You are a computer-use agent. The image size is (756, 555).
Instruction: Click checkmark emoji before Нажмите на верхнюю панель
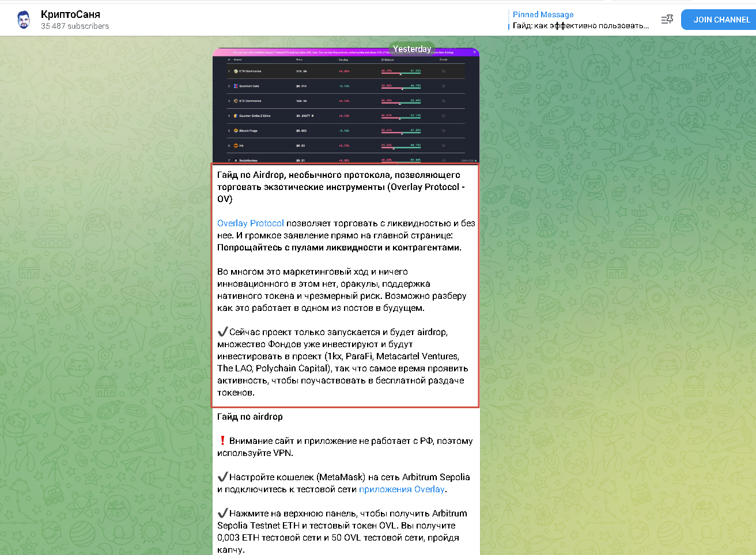[x=222, y=514]
